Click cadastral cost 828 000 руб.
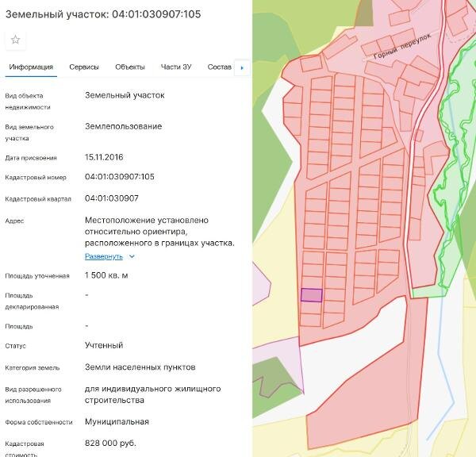 pyautogui.click(x=110, y=444)
